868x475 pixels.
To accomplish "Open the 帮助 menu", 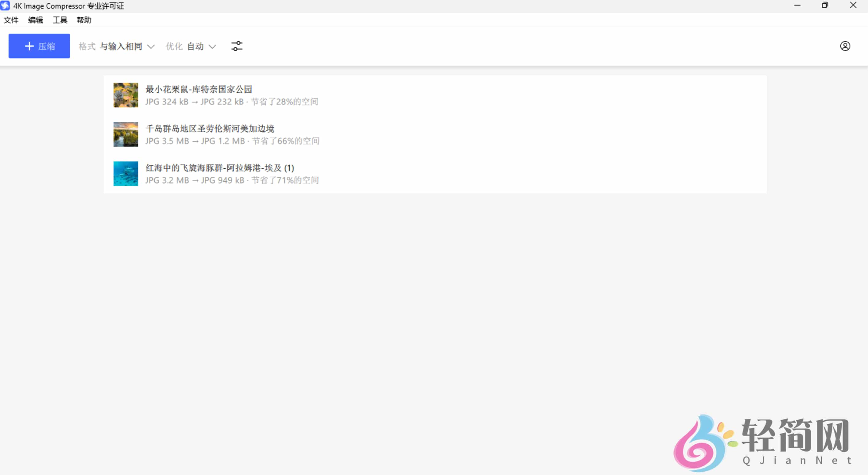I will (x=84, y=20).
